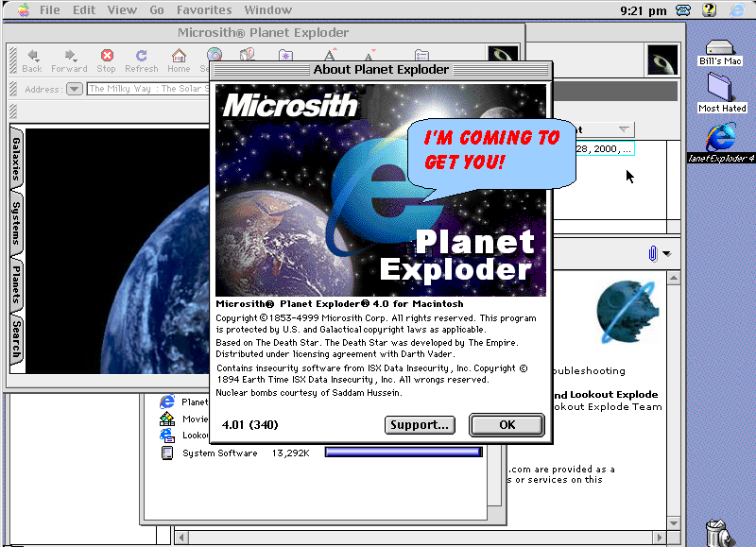Click the Refresh toolbar icon
Image resolution: width=756 pixels, height=547 pixels.
tap(141, 56)
